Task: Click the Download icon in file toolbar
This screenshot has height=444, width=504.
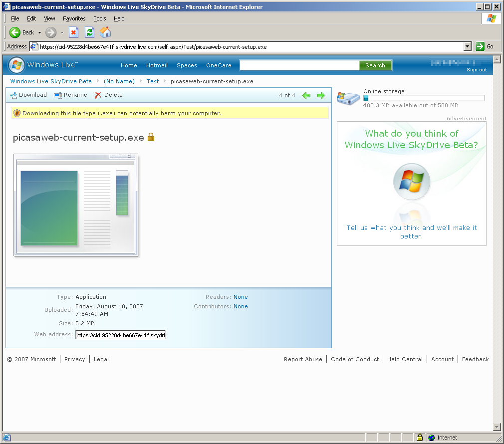Action: (14, 95)
